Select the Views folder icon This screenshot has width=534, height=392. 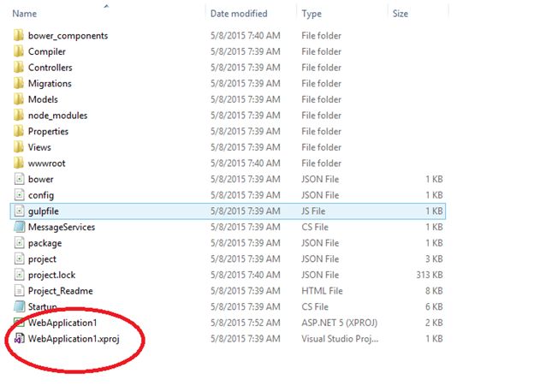click(19, 147)
